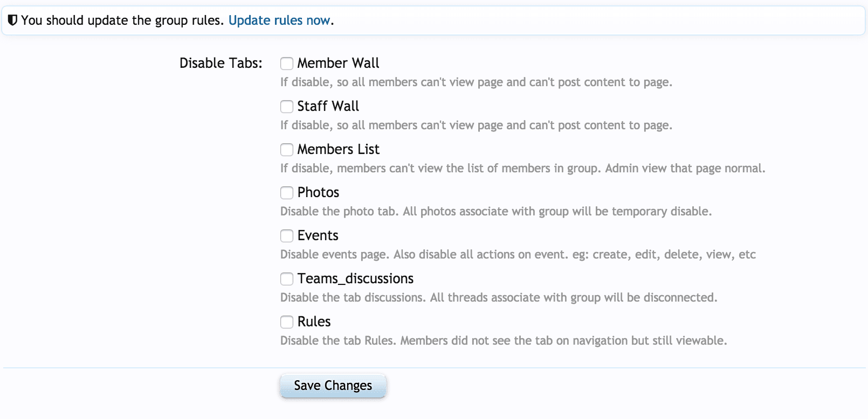Image resolution: width=868 pixels, height=419 pixels.
Task: Click the 'Disable Tabs:' field label
Action: [221, 63]
